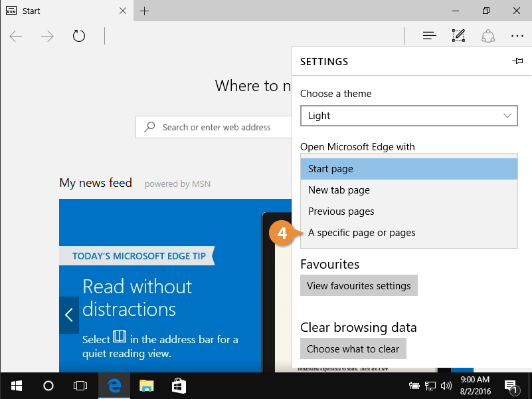Open the Choose a theme dropdown

[x=408, y=116]
